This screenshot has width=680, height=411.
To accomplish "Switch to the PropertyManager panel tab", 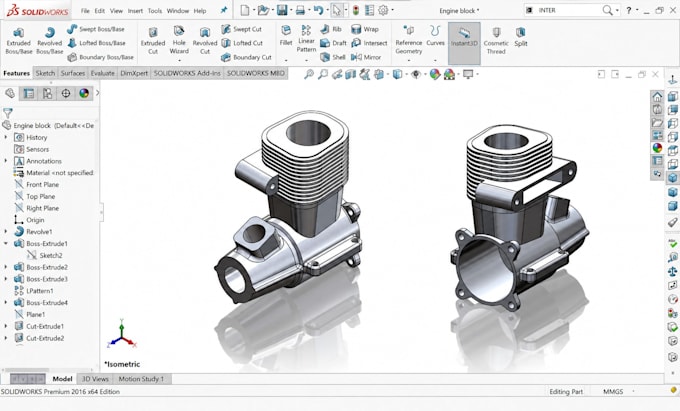I will (29, 93).
